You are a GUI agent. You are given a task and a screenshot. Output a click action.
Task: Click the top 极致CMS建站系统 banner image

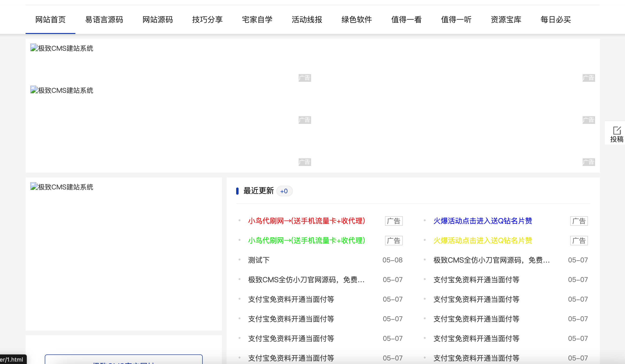tap(62, 48)
